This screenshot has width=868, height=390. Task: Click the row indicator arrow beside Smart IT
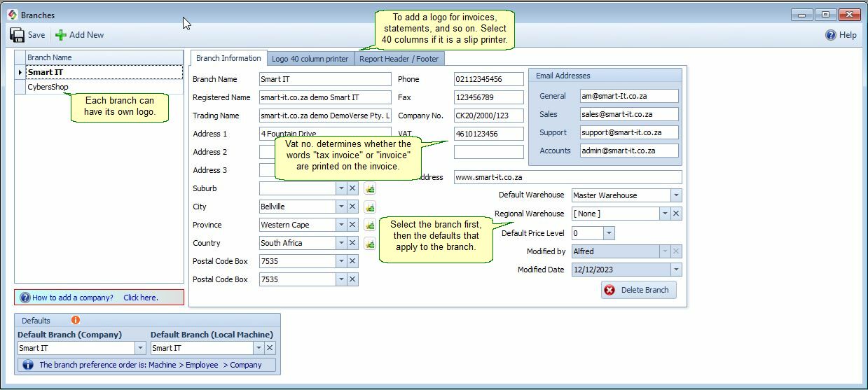point(20,72)
